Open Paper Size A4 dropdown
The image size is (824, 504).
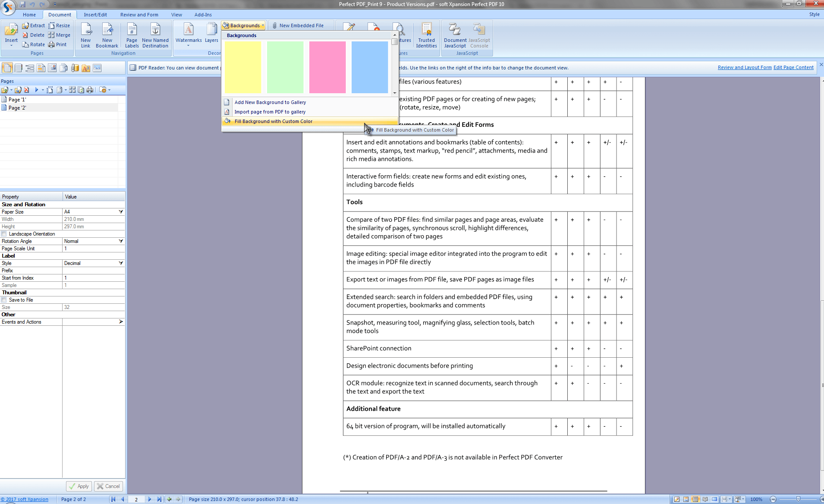click(121, 212)
